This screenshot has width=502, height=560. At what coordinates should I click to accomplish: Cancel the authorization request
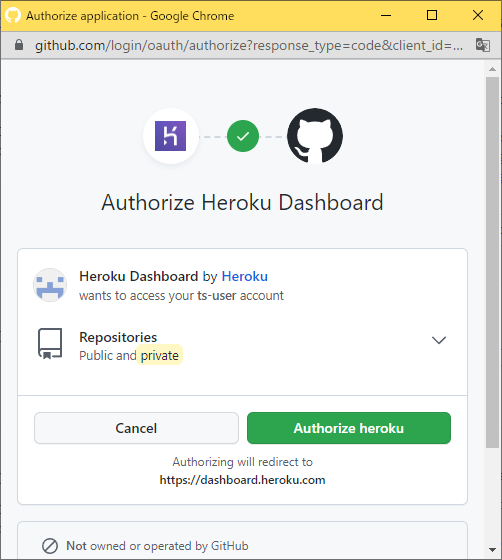(136, 428)
